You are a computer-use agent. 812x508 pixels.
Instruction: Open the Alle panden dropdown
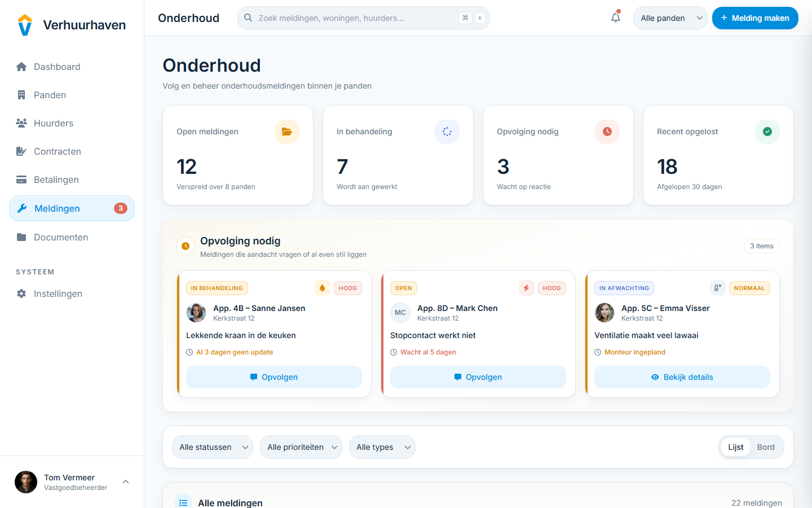point(670,18)
